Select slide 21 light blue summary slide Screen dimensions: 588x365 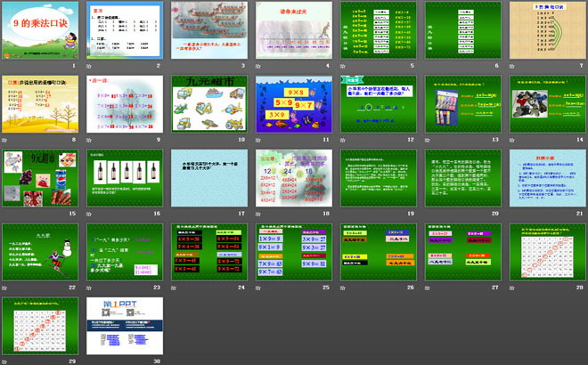point(548,178)
